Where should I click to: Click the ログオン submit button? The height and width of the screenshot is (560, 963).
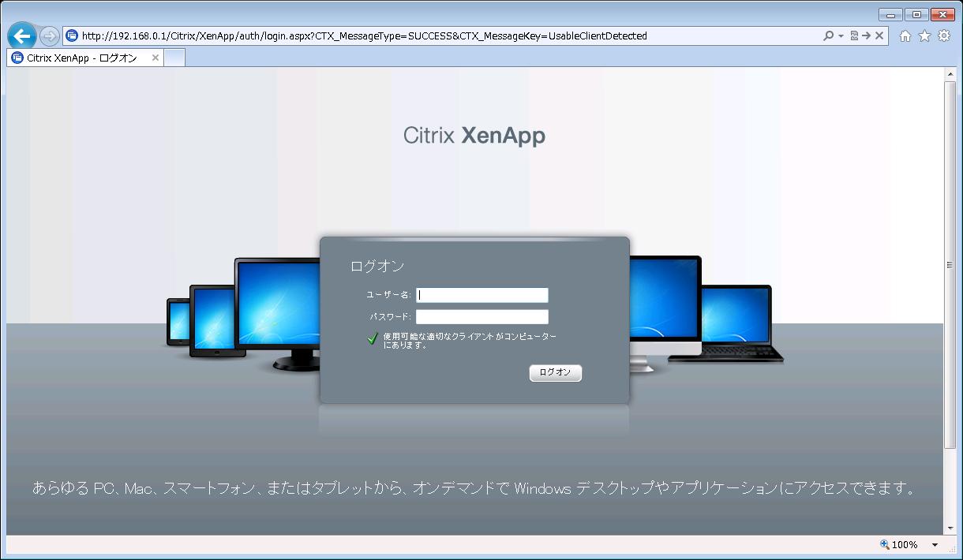pyautogui.click(x=555, y=373)
